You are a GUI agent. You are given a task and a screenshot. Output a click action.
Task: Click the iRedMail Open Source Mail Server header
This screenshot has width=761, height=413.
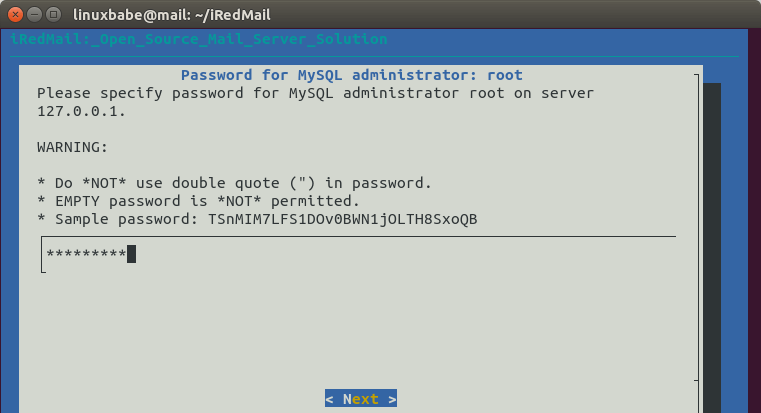point(198,39)
